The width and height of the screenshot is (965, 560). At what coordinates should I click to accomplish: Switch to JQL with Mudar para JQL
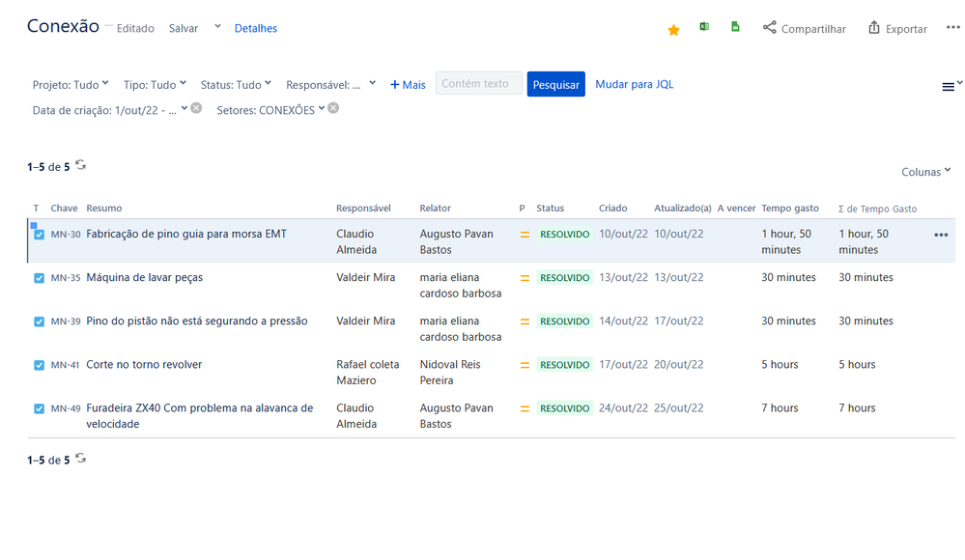pyautogui.click(x=634, y=84)
